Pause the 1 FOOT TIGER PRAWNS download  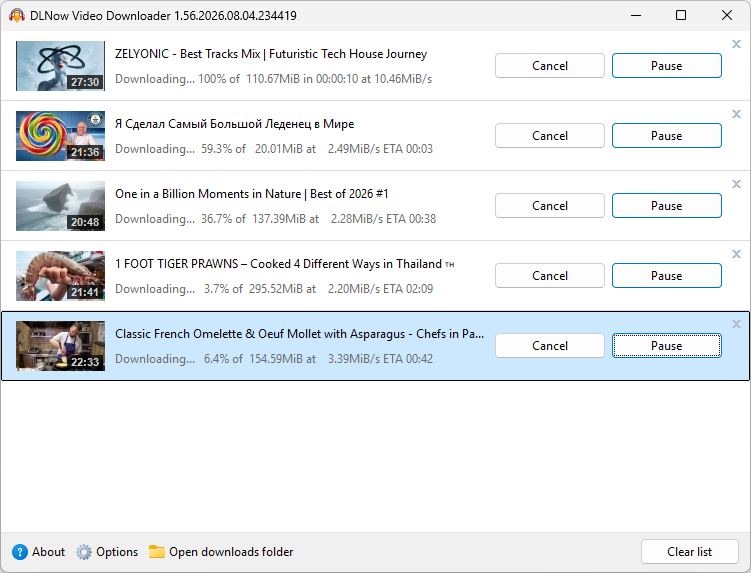(x=667, y=275)
